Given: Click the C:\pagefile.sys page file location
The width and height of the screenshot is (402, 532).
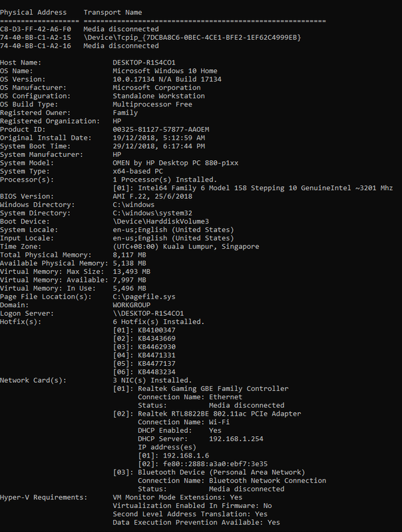Looking at the screenshot, I should click(x=144, y=297).
